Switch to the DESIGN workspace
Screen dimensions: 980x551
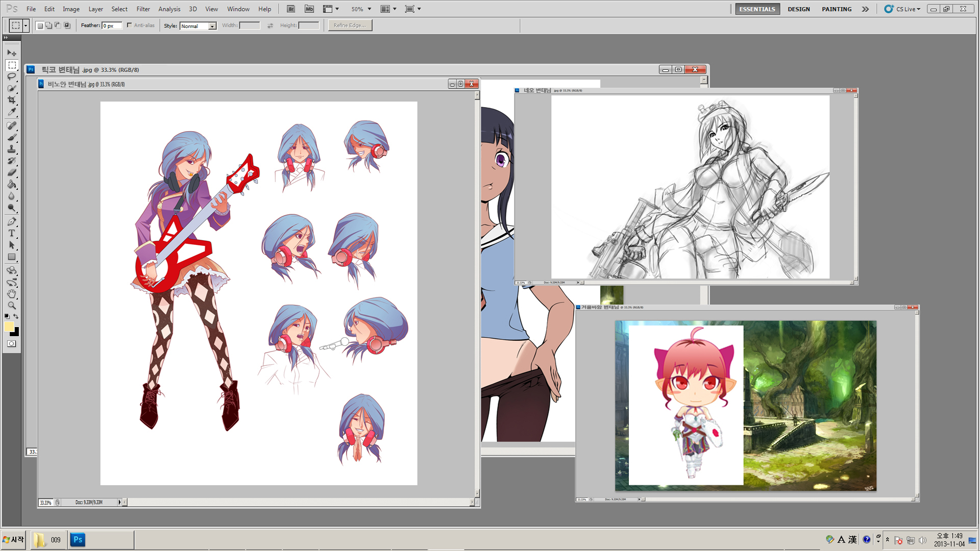799,9
